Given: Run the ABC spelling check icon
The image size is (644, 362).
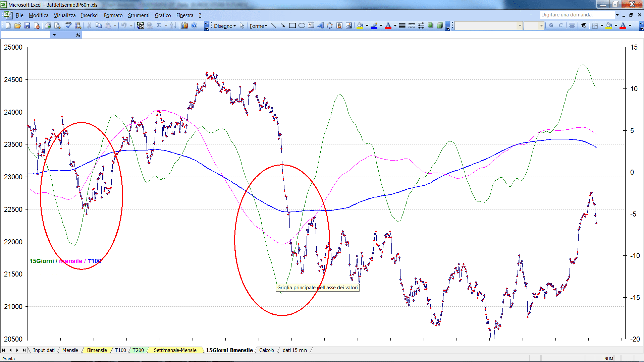Looking at the screenshot, I should (x=68, y=25).
